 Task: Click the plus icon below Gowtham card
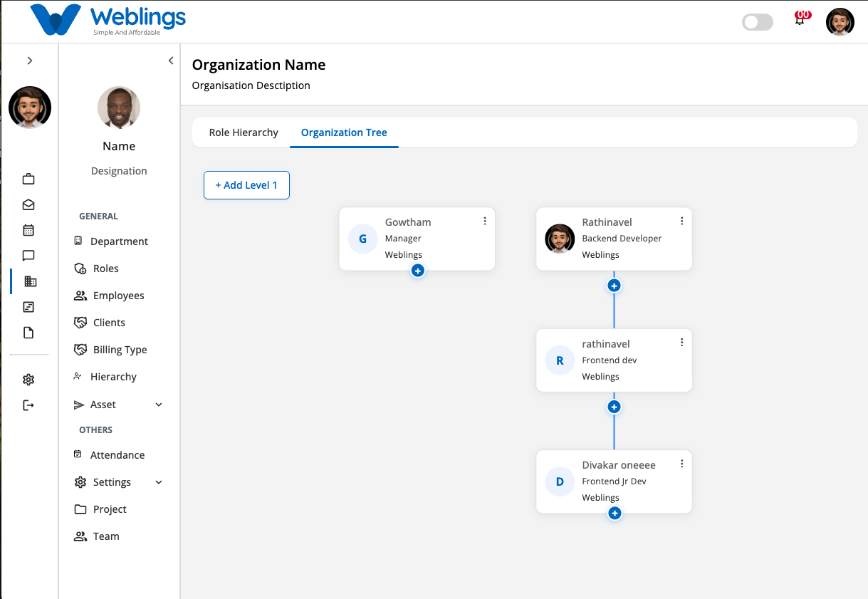pos(418,271)
